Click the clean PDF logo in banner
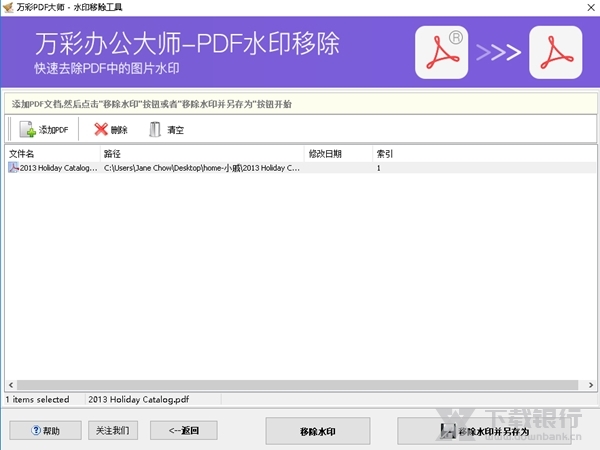The width and height of the screenshot is (600, 450). tap(556, 52)
